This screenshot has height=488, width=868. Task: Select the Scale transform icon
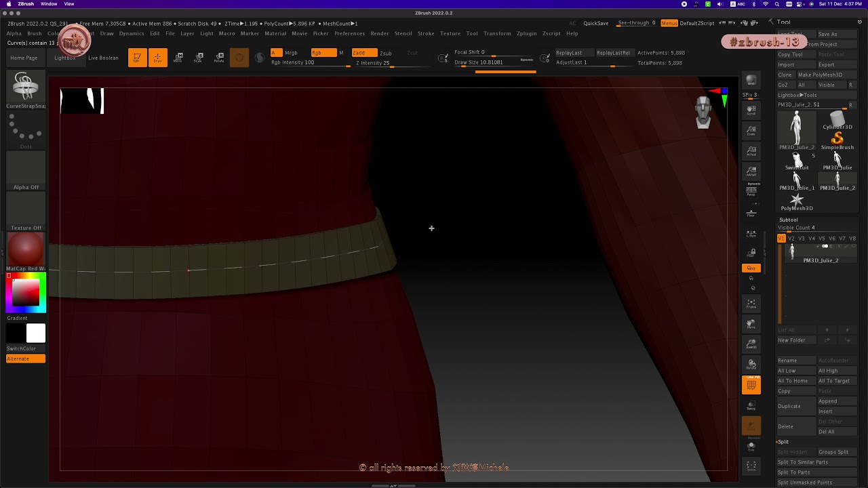[198, 58]
